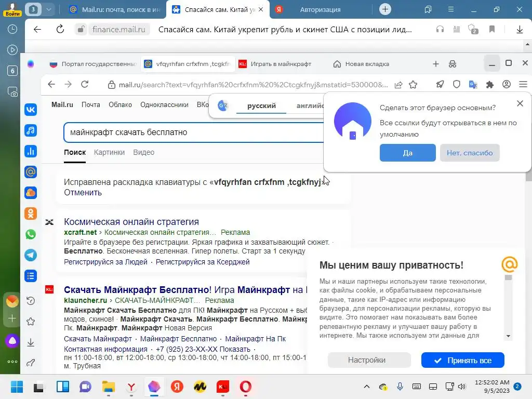
Task: Open Видео search tab
Action: [143, 152]
